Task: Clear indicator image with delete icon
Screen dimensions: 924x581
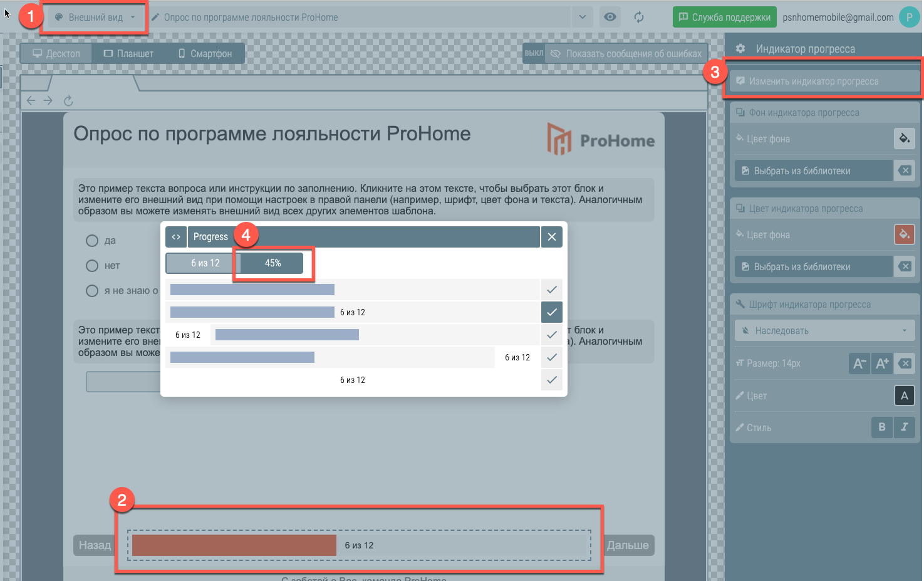Action: 905,266
